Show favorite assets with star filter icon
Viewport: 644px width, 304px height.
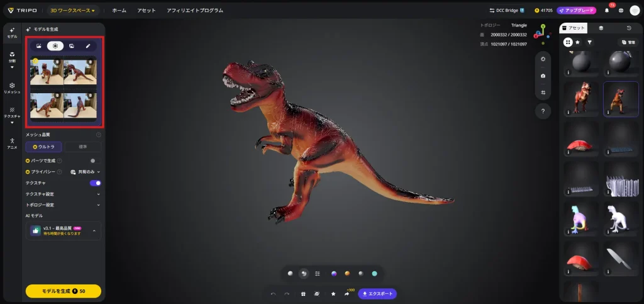point(578,42)
